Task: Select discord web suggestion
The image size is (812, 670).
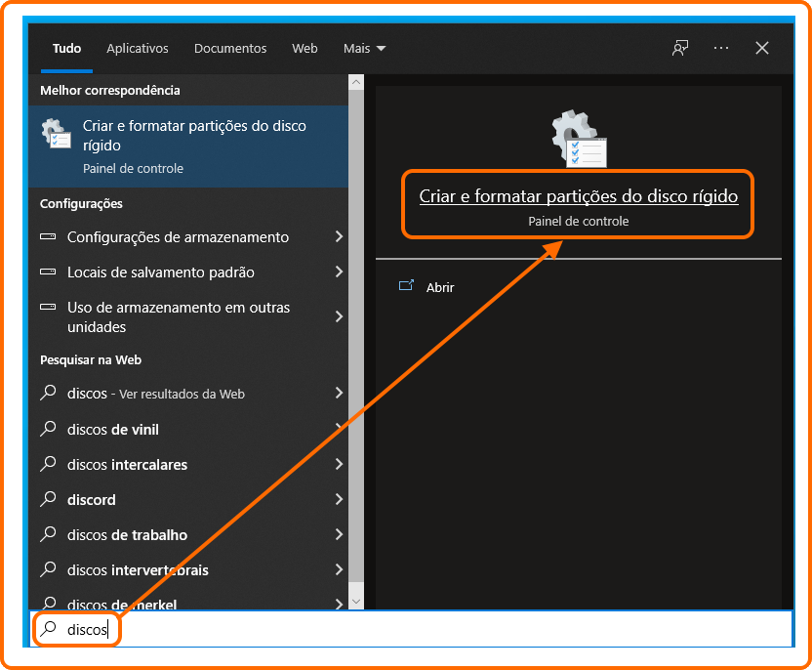Action: click(x=188, y=499)
